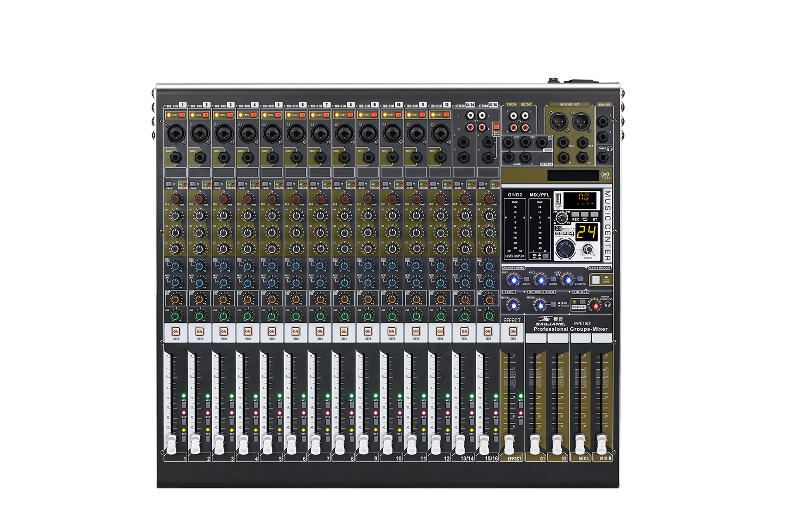Toggle the ON button of channel 12
Screen dimensions: 798x532
pyautogui.click(x=440, y=331)
